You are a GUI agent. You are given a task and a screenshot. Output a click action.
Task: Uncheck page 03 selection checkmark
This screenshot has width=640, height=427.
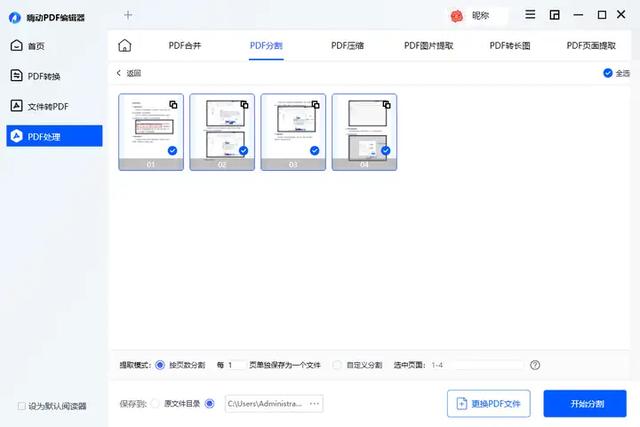pyautogui.click(x=314, y=151)
